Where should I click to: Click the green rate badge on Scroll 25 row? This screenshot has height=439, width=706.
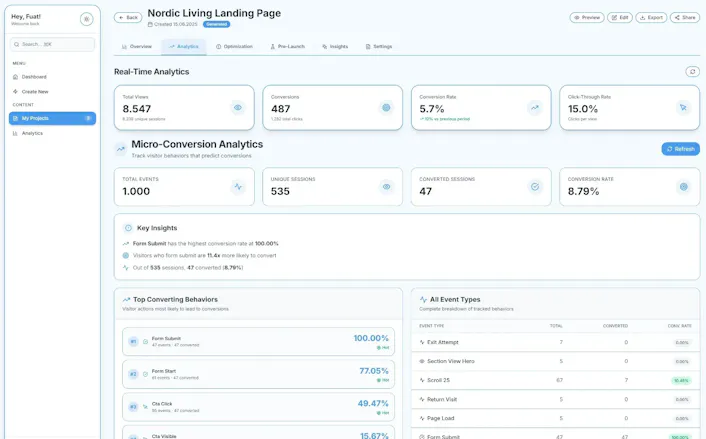681,381
